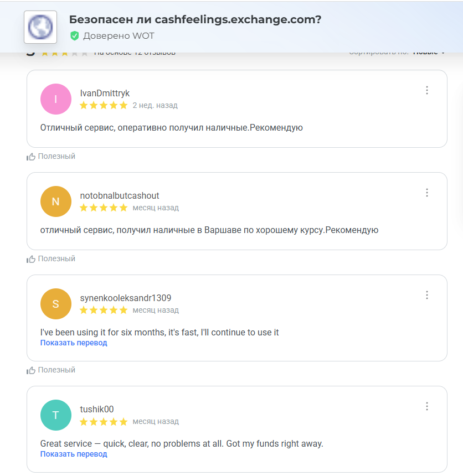Mark IvanDmittryk's review as Полезный

click(51, 157)
